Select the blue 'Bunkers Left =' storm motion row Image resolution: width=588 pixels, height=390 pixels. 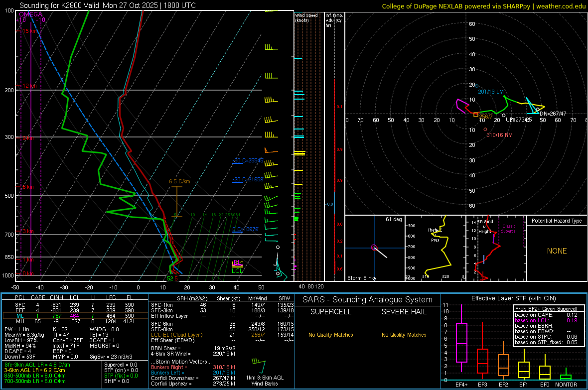193,373
